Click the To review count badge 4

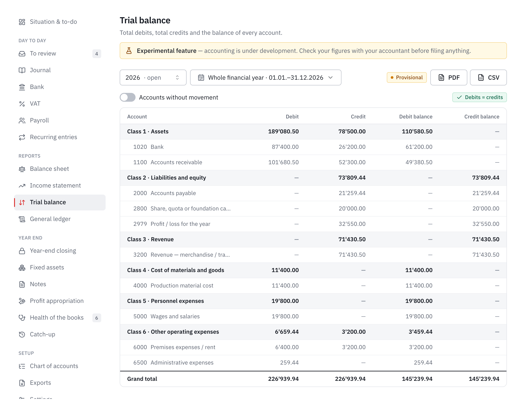click(97, 54)
